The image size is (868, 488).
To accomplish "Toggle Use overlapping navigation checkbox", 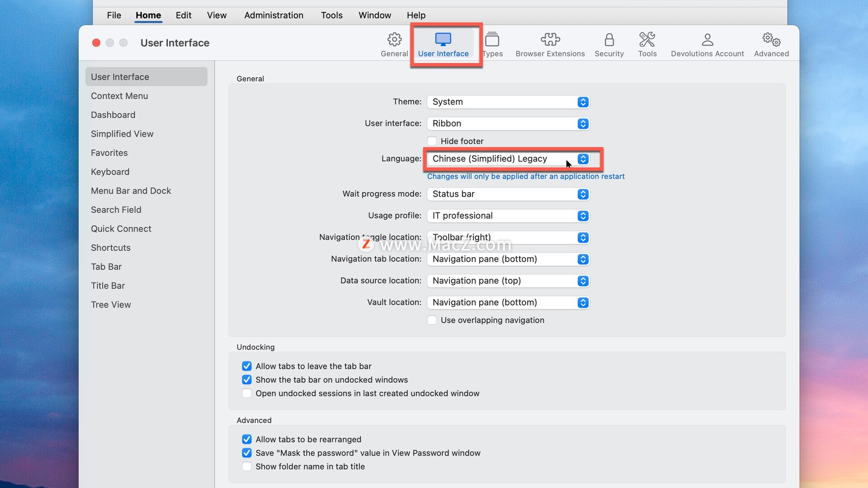I will [432, 320].
